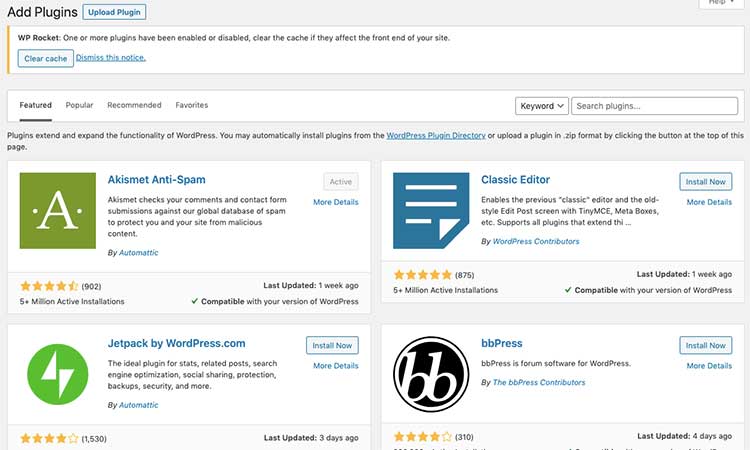Click Install Now for Classic Editor

(x=706, y=182)
